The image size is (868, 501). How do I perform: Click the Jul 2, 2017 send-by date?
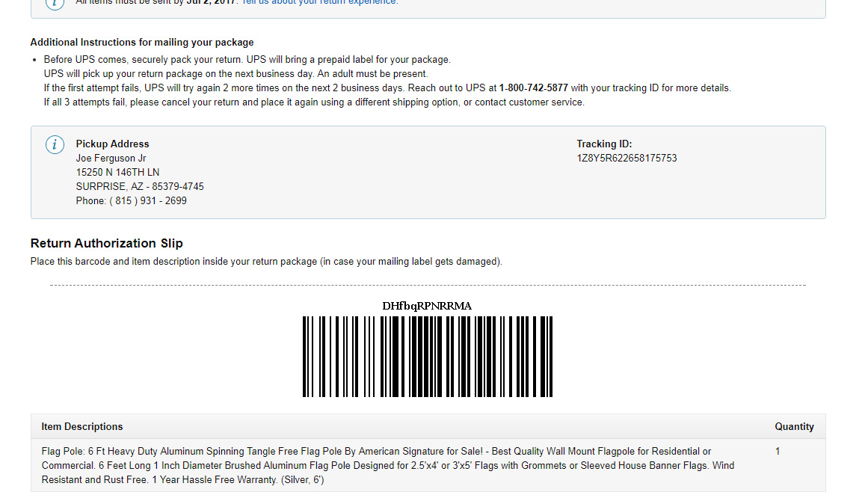coord(212,2)
